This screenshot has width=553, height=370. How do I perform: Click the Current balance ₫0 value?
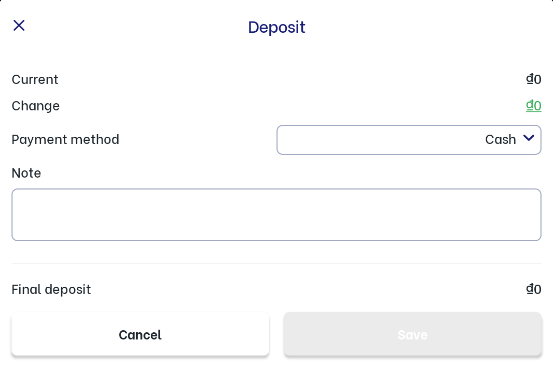[533, 79]
